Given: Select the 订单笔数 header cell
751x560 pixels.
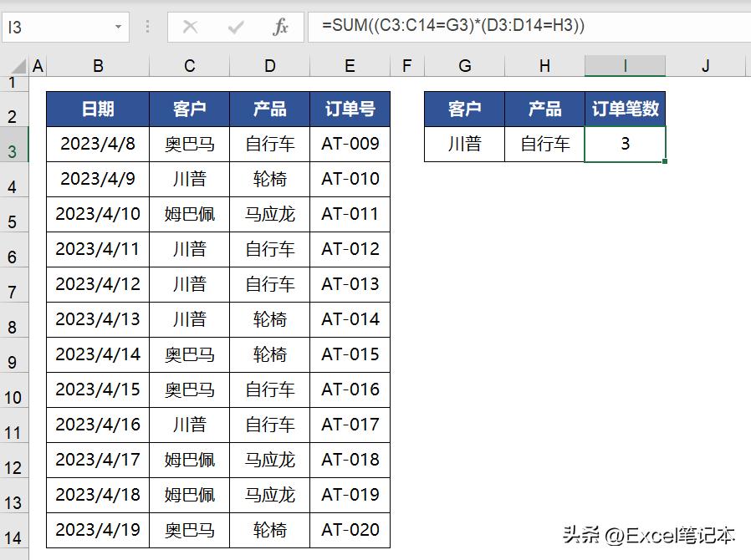Looking at the screenshot, I should pos(625,109).
